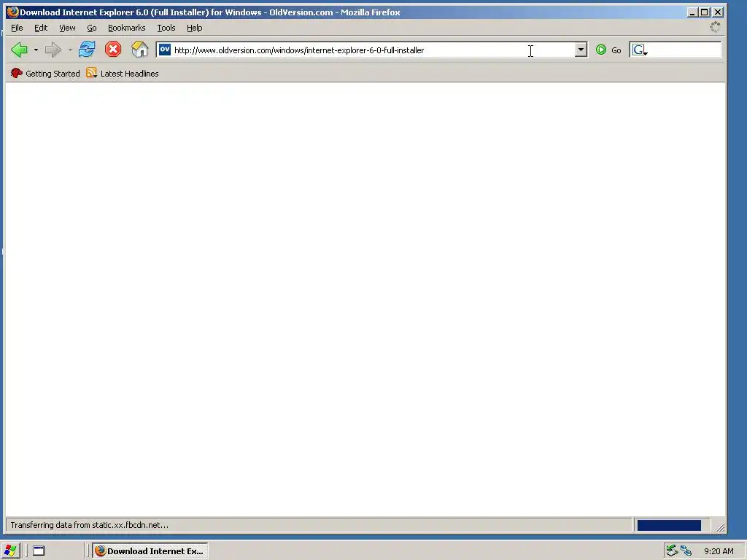Open the Bookmarks menu
Image resolution: width=747 pixels, height=560 pixels.
(127, 28)
